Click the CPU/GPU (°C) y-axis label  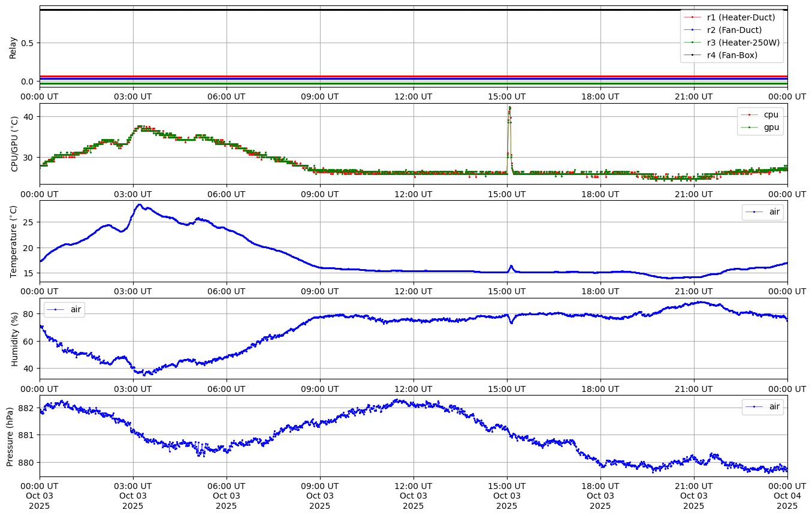point(14,144)
